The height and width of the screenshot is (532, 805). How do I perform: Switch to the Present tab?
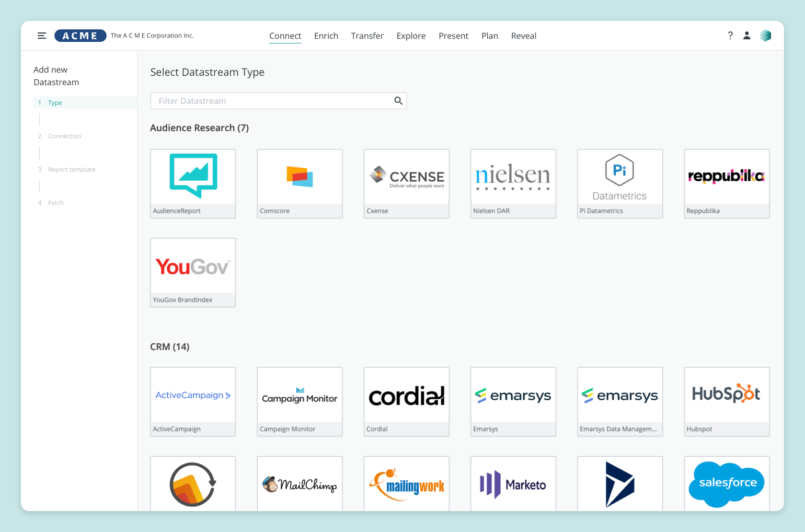point(453,36)
